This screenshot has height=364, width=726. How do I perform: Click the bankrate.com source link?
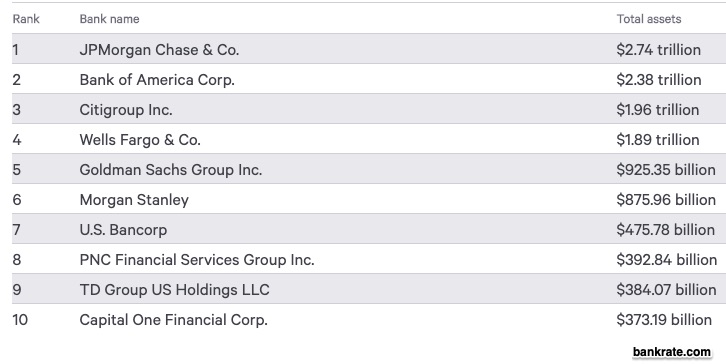[x=671, y=352]
